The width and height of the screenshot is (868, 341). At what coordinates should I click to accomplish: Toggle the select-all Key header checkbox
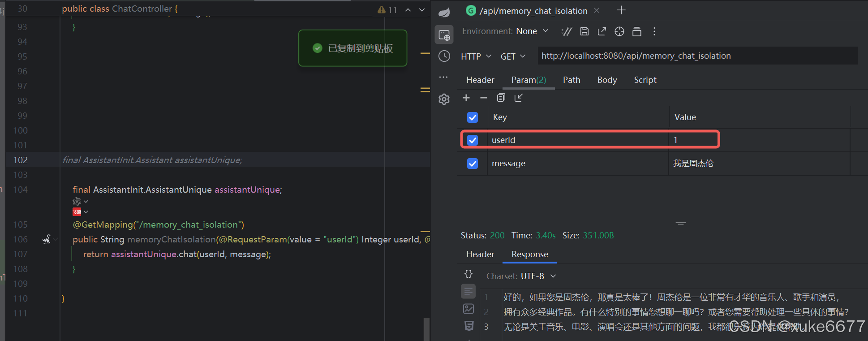point(473,117)
